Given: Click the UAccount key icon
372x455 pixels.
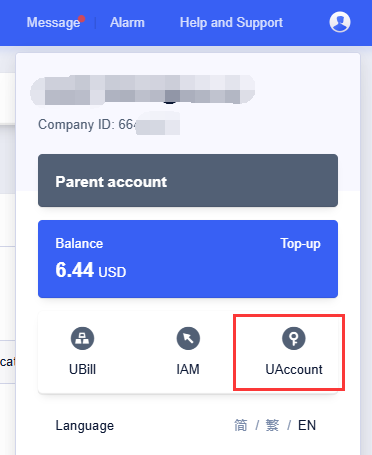Looking at the screenshot, I should pyautogui.click(x=294, y=338).
